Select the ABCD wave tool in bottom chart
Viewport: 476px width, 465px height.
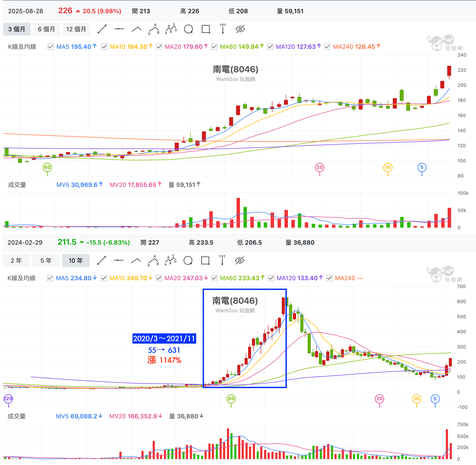(171, 260)
